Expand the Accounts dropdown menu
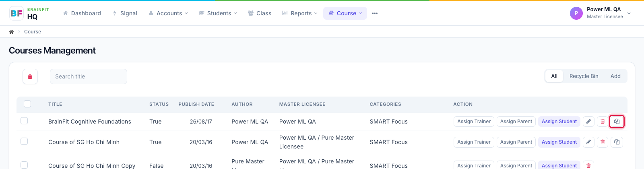The width and height of the screenshot is (644, 169). 168,13
